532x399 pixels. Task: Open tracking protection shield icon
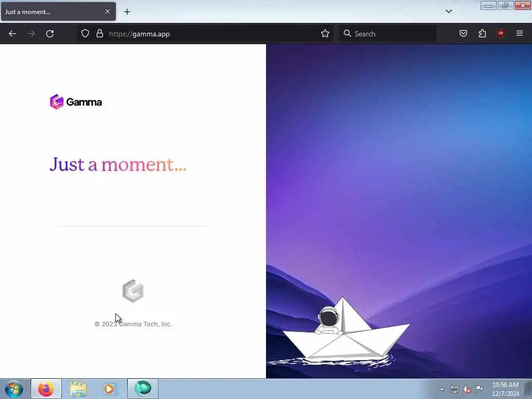(85, 33)
